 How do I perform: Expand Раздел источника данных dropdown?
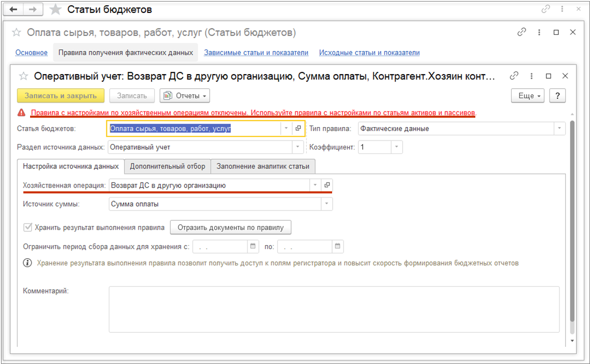pos(298,147)
